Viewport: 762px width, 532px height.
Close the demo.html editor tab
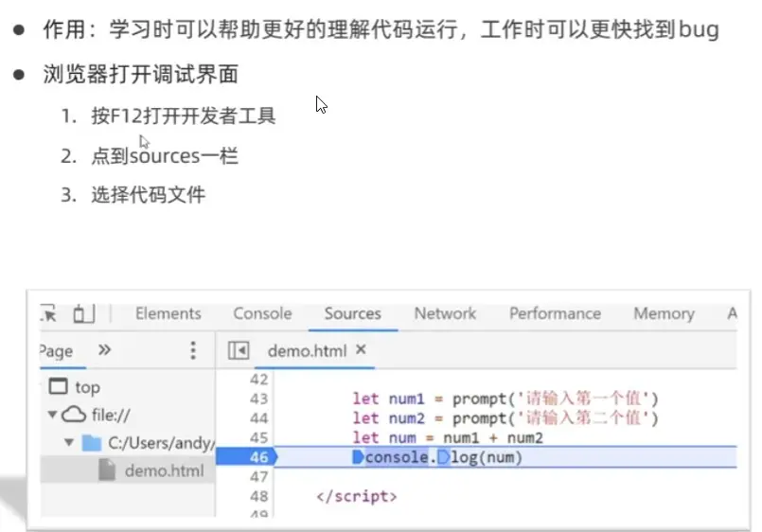[x=361, y=349]
